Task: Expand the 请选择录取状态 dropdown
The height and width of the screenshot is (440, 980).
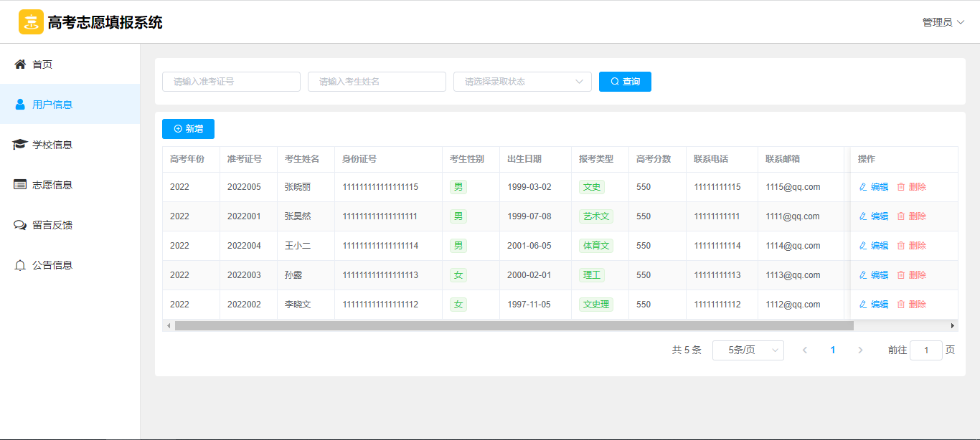Action: click(x=522, y=82)
